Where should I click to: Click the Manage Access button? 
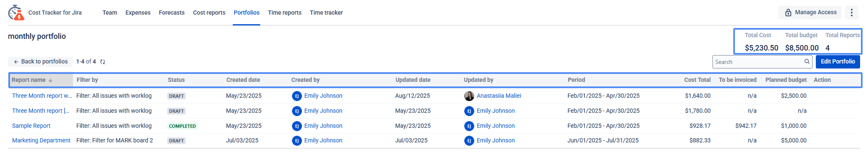810,13
